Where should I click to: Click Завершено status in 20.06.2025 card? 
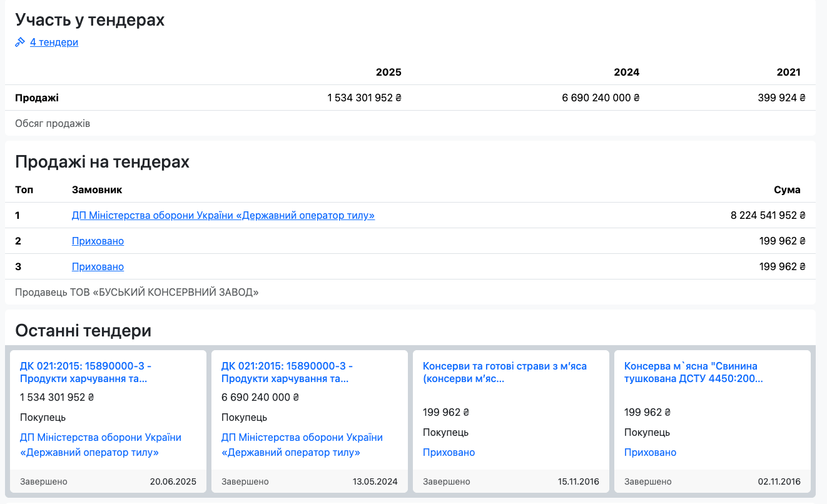coord(44,481)
